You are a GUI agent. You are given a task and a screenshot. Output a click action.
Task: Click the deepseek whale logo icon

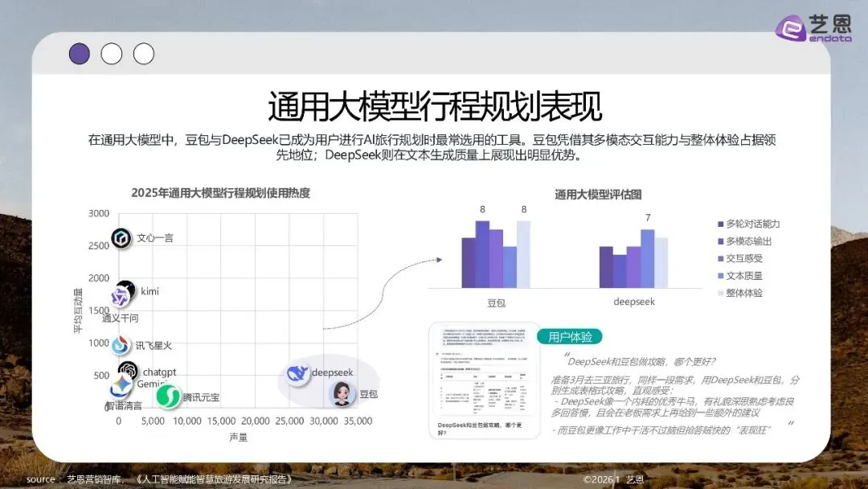[x=297, y=374]
